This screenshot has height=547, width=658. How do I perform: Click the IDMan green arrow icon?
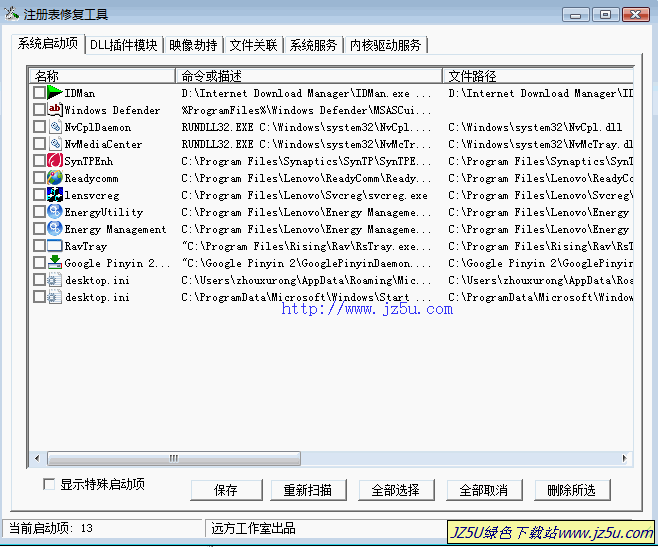(x=55, y=93)
